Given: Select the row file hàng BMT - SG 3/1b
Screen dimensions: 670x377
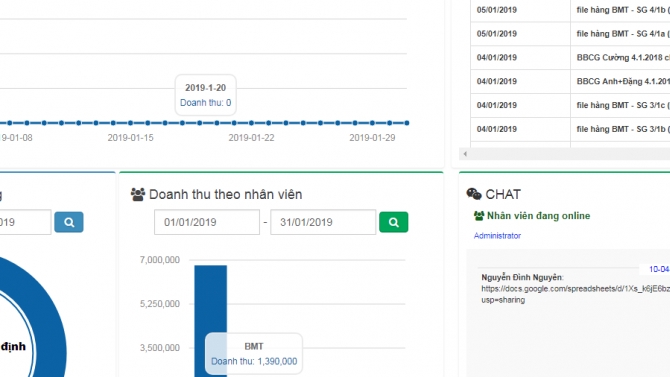Looking at the screenshot, I should point(570,130).
